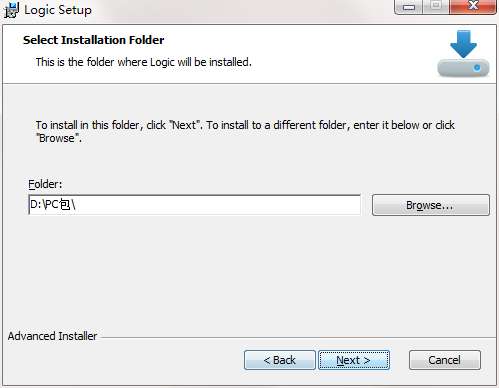This screenshot has height=388, width=499.
Task: Cancel the Logic installation
Action: (445, 360)
